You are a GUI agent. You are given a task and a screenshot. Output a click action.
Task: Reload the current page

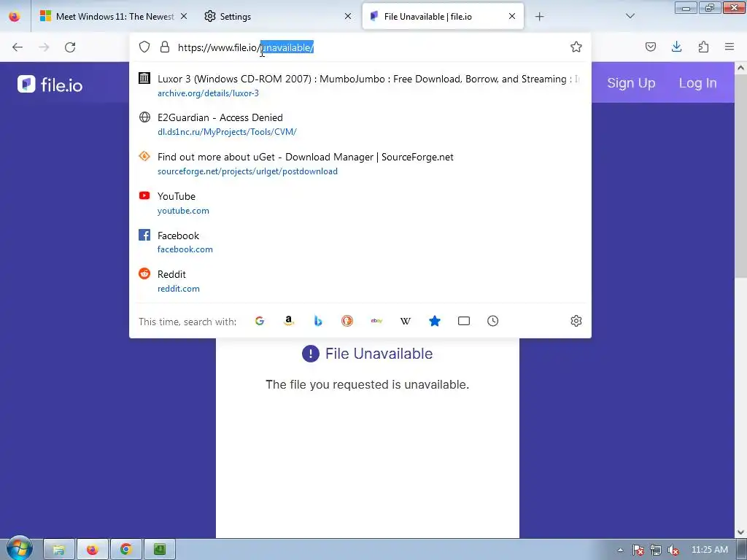pyautogui.click(x=70, y=47)
